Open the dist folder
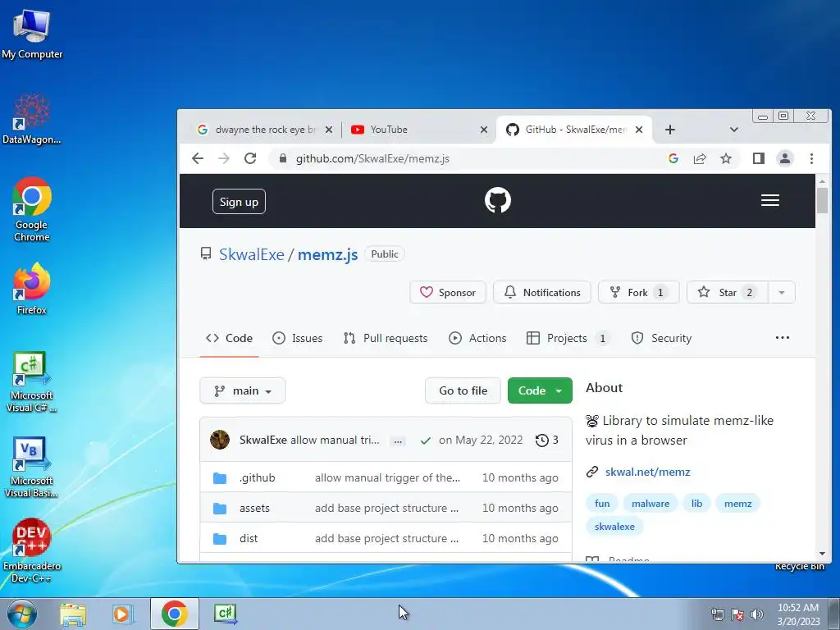 [249, 538]
